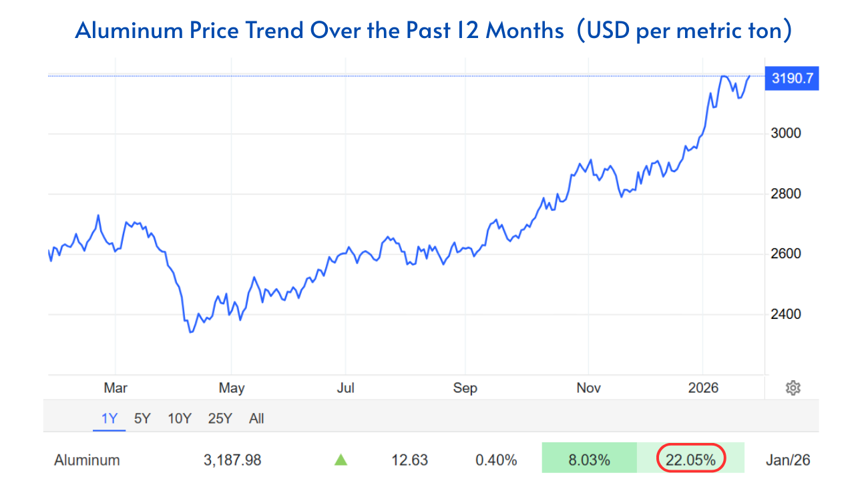Image resolution: width=868 pixels, height=487 pixels.
Task: Switch to the 5Y time range
Action: (143, 418)
